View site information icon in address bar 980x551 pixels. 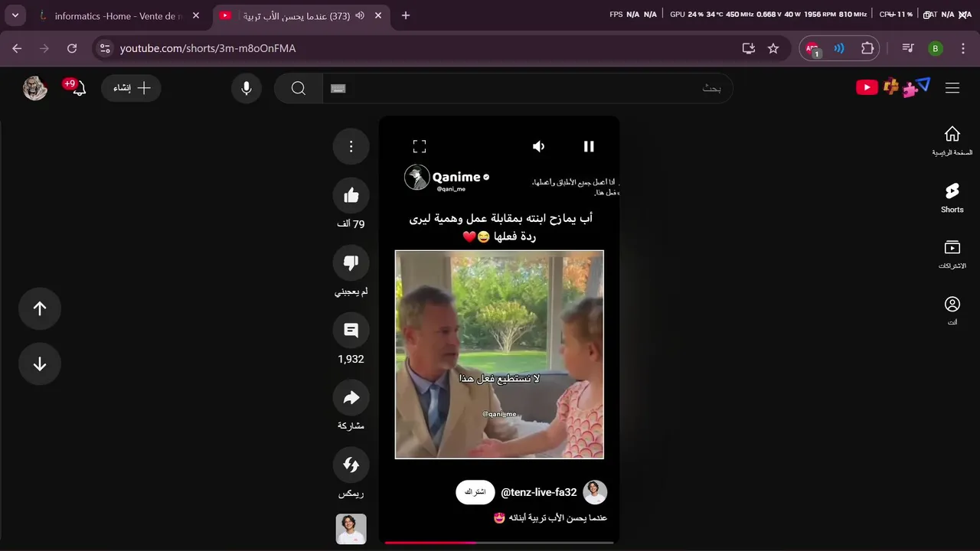click(x=105, y=48)
